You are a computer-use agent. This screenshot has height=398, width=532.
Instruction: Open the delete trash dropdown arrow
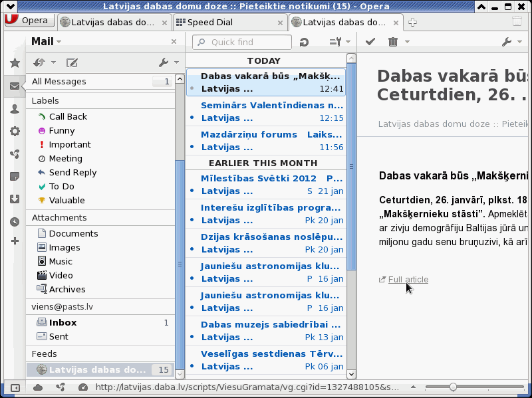407,42
